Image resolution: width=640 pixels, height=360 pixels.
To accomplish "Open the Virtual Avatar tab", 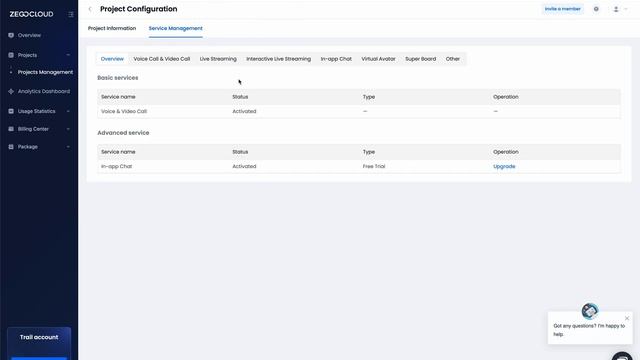I will (x=378, y=59).
